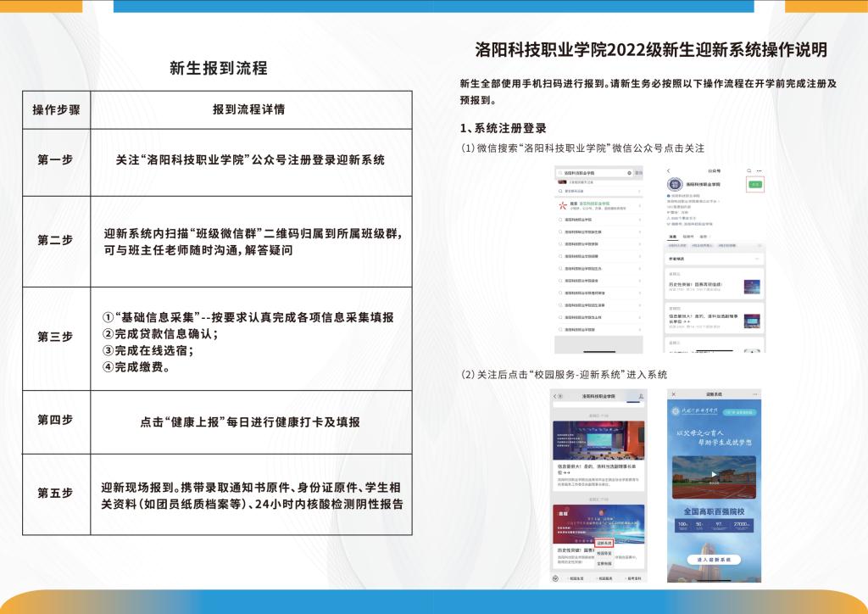
Task: Close the 迎新系统 page with the X icon
Action: click(x=673, y=394)
